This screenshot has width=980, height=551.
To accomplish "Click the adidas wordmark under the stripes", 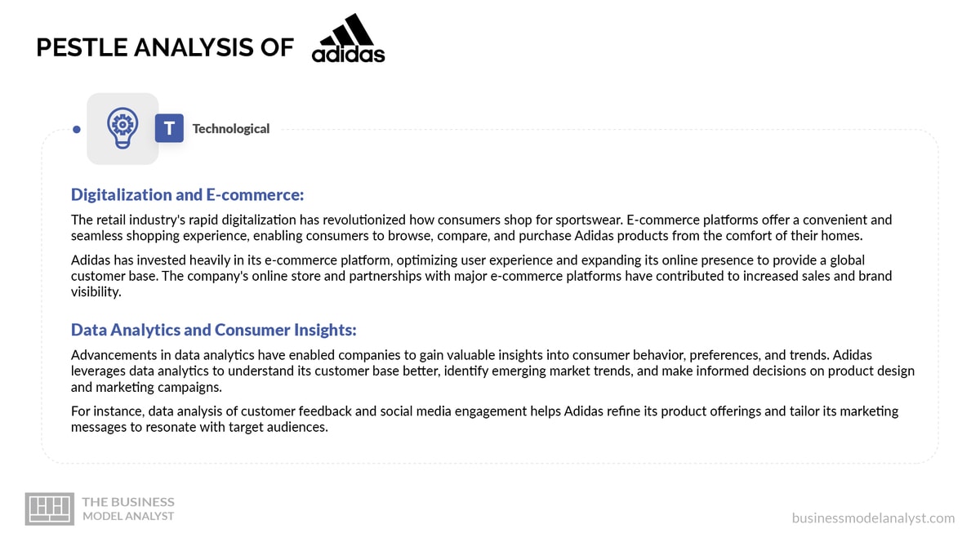I will 348,55.
